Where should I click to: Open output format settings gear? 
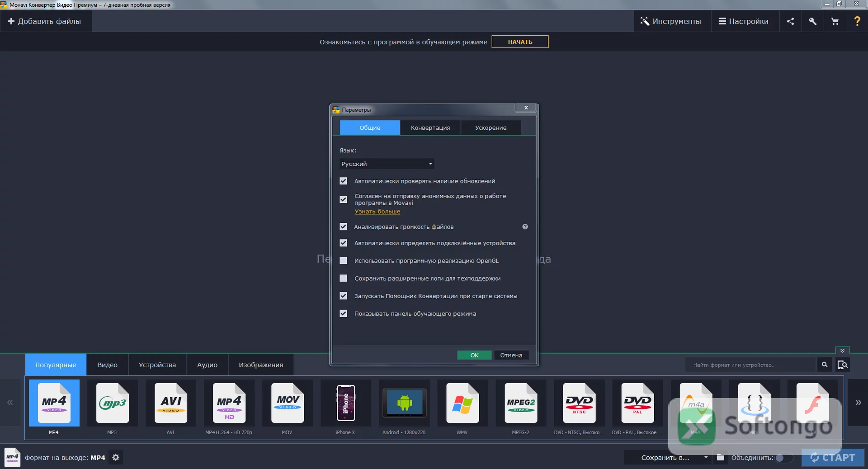[116, 457]
